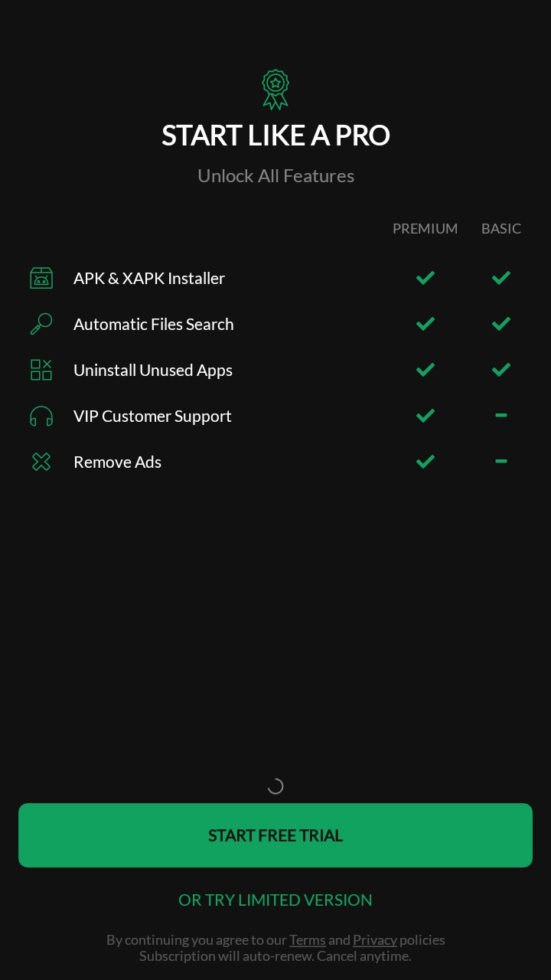Click the award ribbon badge above the title
Image resolution: width=551 pixels, height=980 pixels.
tap(275, 88)
